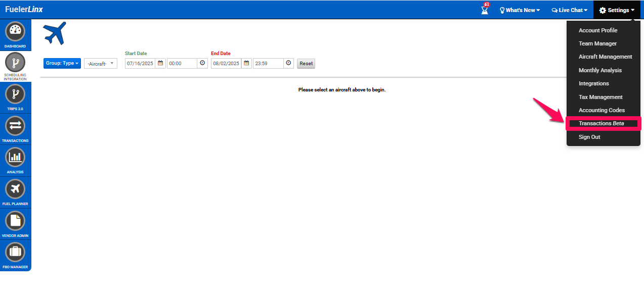Screen dimensions: 644x295
Task: Open Scheduling Integration sidebar icon
Action: 15,63
